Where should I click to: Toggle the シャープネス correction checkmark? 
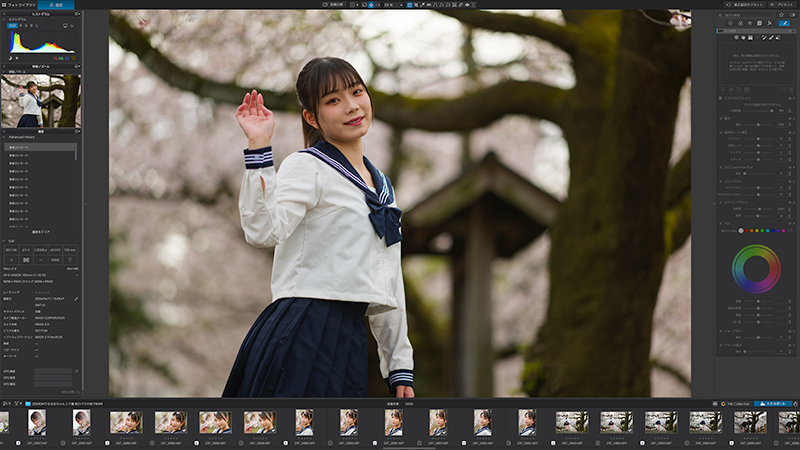tap(720, 331)
